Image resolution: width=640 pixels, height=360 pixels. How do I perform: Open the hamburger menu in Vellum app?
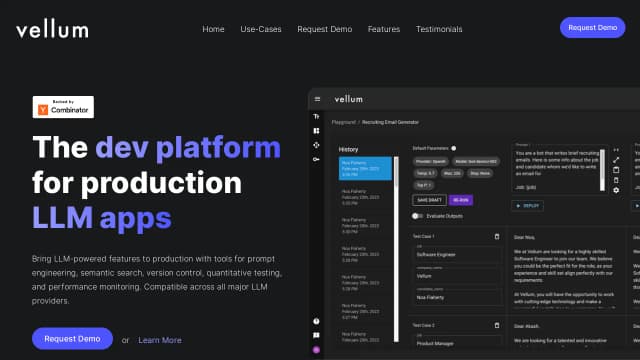click(x=317, y=99)
